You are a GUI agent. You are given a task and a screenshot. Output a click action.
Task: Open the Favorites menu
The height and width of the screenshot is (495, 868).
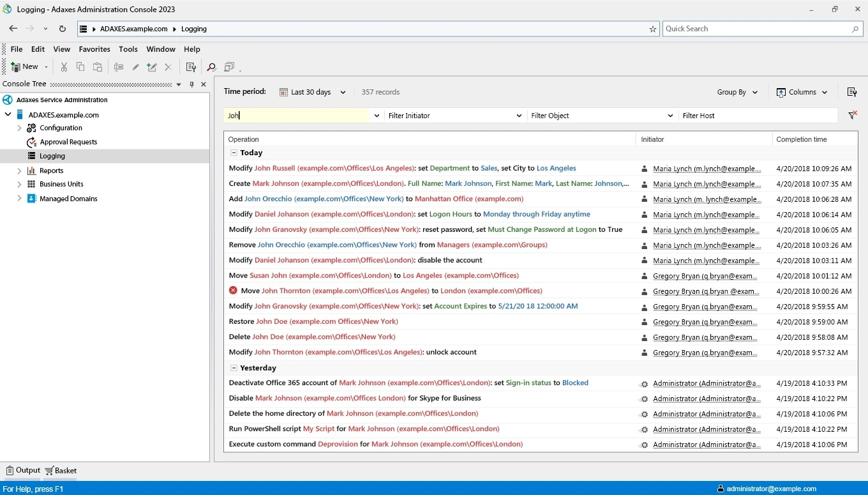click(94, 49)
